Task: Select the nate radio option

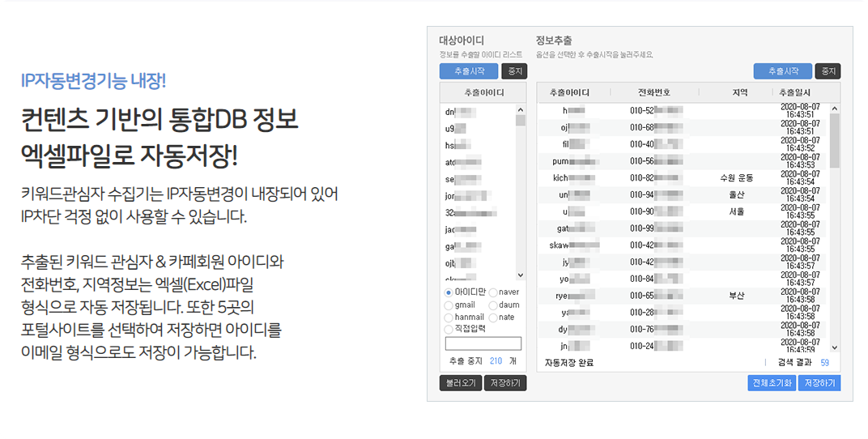Action: tap(492, 318)
